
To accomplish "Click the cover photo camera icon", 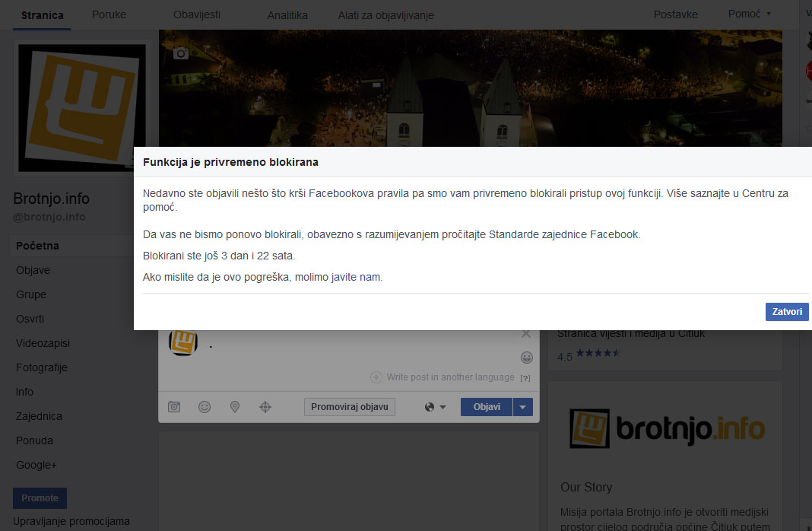I will (x=180, y=53).
